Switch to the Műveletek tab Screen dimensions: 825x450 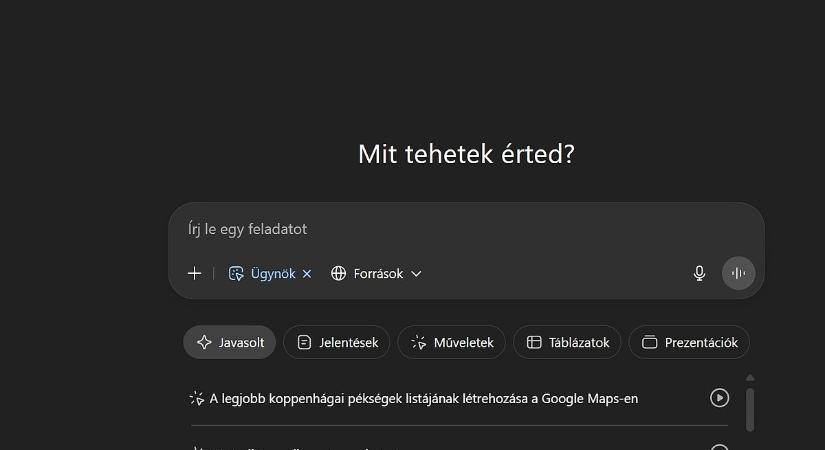tap(452, 342)
